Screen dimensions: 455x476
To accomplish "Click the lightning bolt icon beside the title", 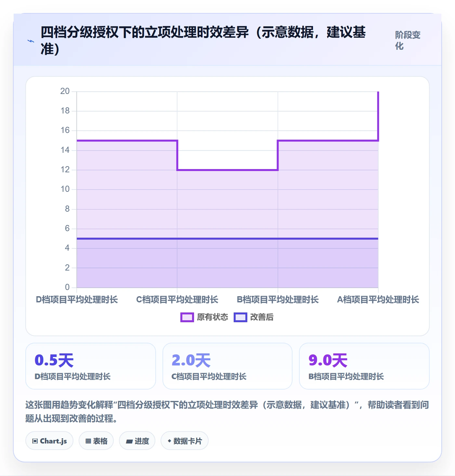I will pyautogui.click(x=31, y=41).
